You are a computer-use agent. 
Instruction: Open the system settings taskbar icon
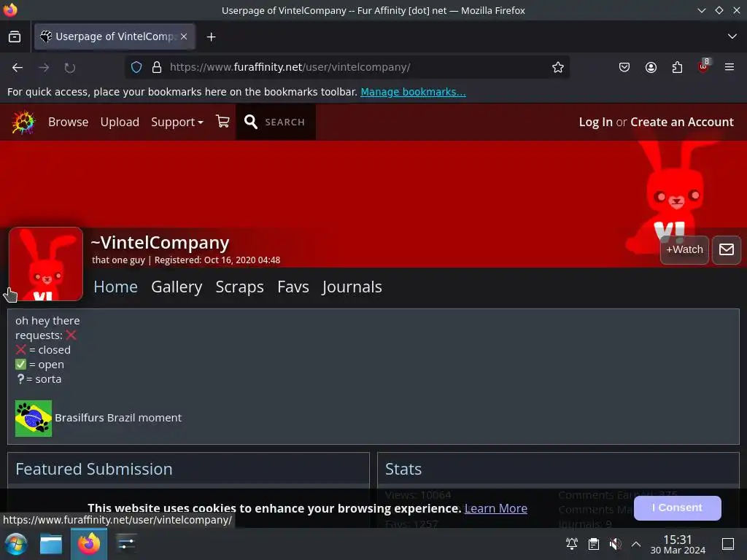(x=126, y=544)
